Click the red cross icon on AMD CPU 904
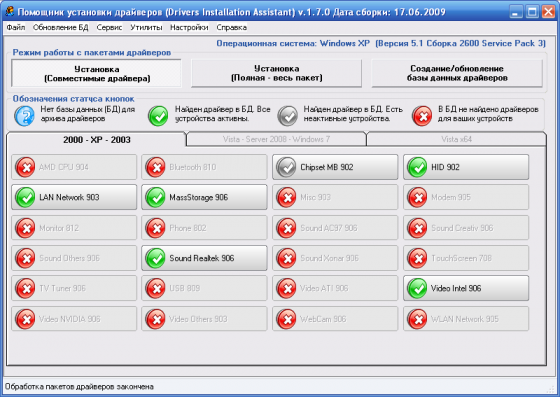 point(25,167)
